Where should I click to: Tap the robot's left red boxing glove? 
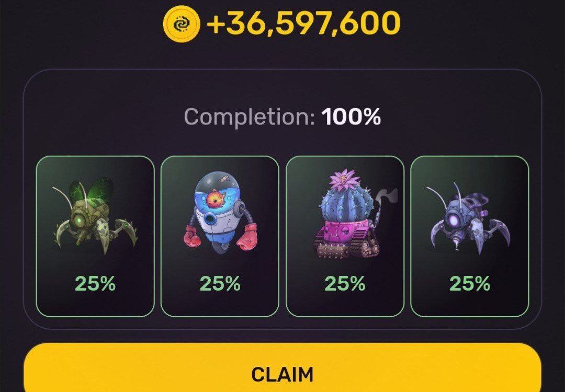click(193, 235)
